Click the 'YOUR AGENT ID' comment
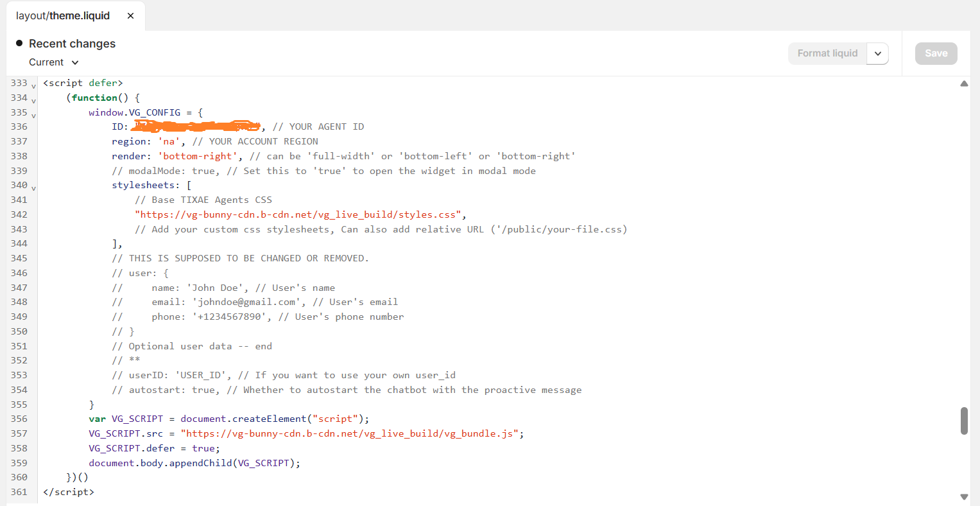Image resolution: width=980 pixels, height=506 pixels. coord(318,126)
